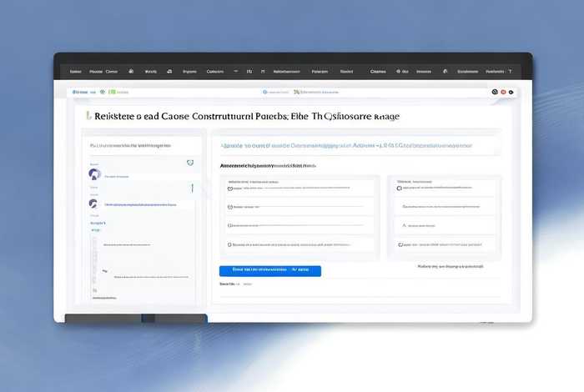The width and height of the screenshot is (584, 392).
Task: Click the green icon in the address bar
Action: point(113,92)
